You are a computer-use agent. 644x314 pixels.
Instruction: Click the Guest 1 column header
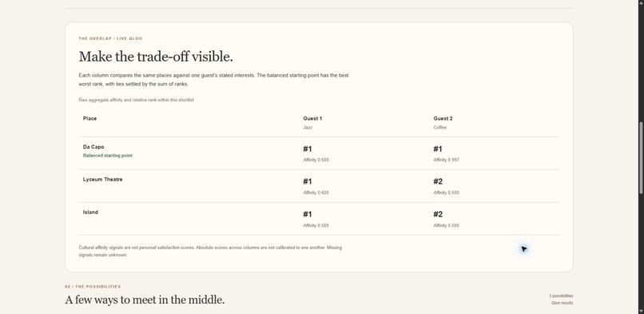click(x=312, y=118)
